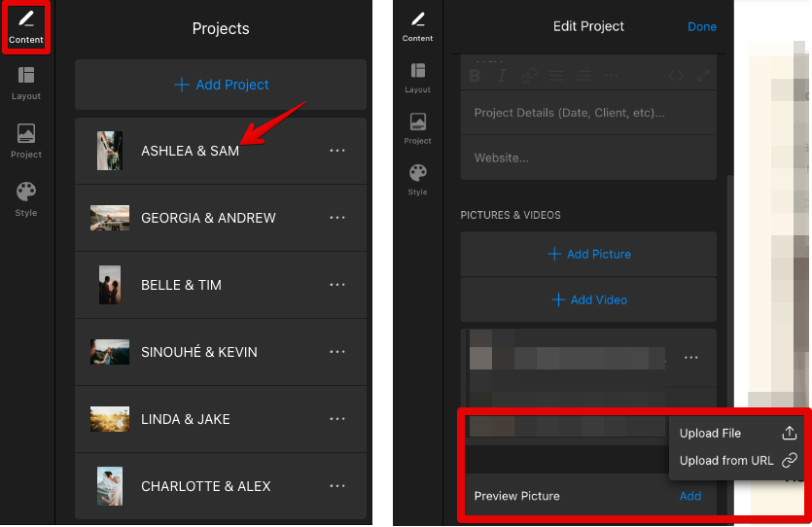Open more formatting options ellipsis

pos(611,76)
